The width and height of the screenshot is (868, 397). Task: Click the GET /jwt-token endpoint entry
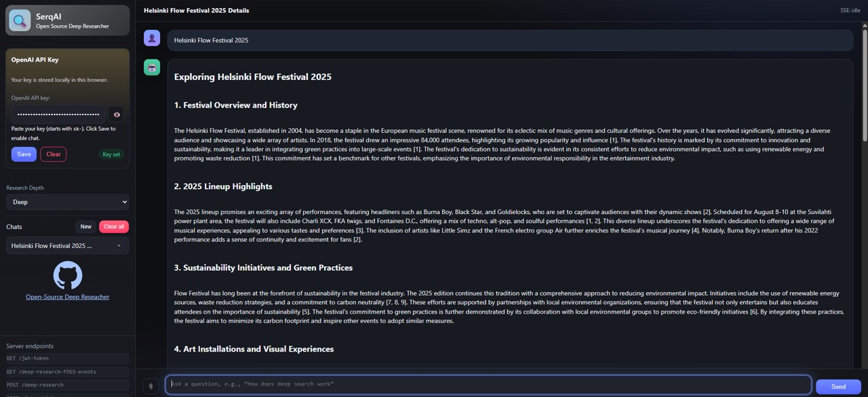pos(67,358)
